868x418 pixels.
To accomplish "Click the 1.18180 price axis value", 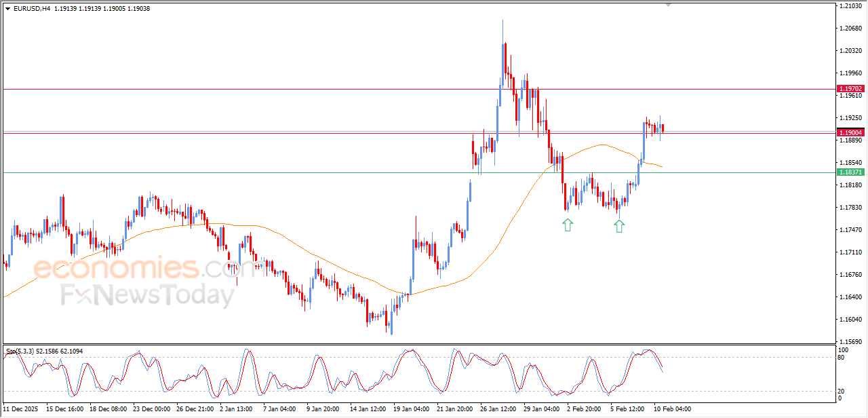I will (850, 185).
